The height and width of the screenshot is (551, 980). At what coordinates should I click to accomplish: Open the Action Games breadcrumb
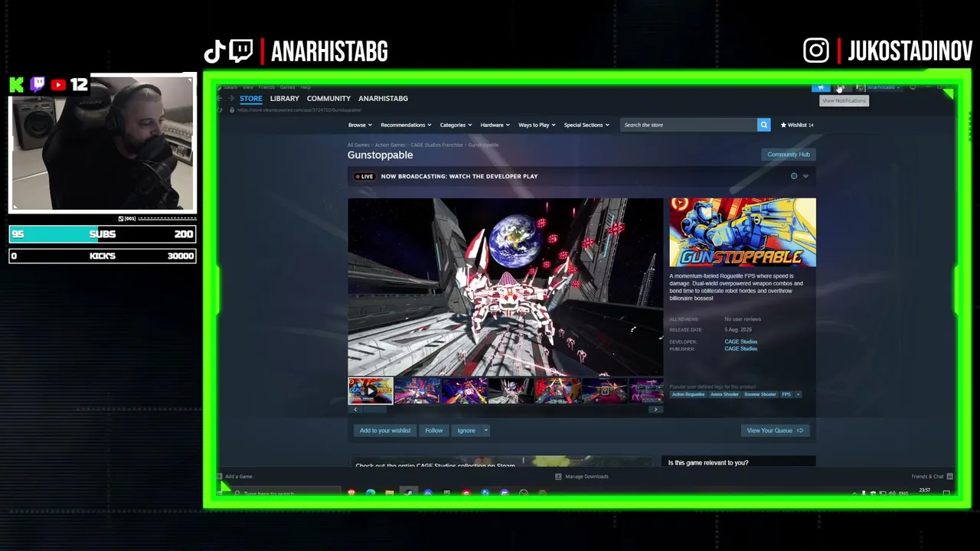click(x=390, y=145)
